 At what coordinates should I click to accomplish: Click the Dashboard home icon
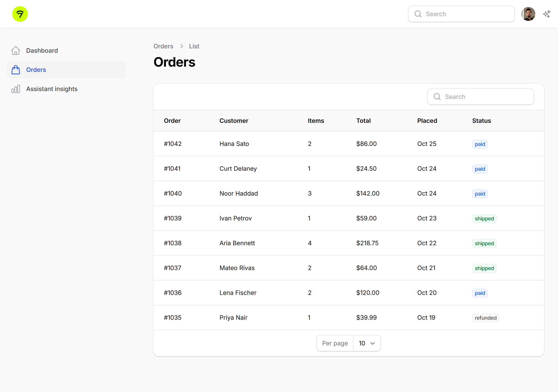(15, 51)
